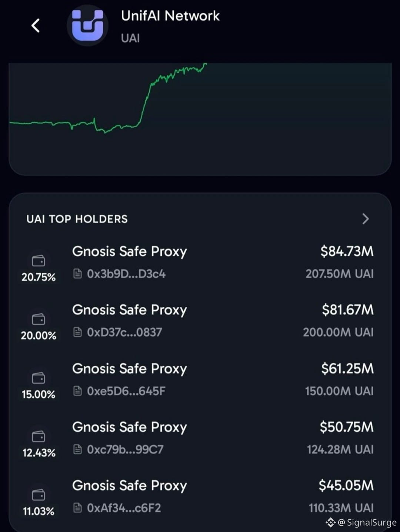Viewport: 400px width, 532px height.
Task: Tap contract icon beside 0xe5D6...645F
Action: [x=77, y=391]
